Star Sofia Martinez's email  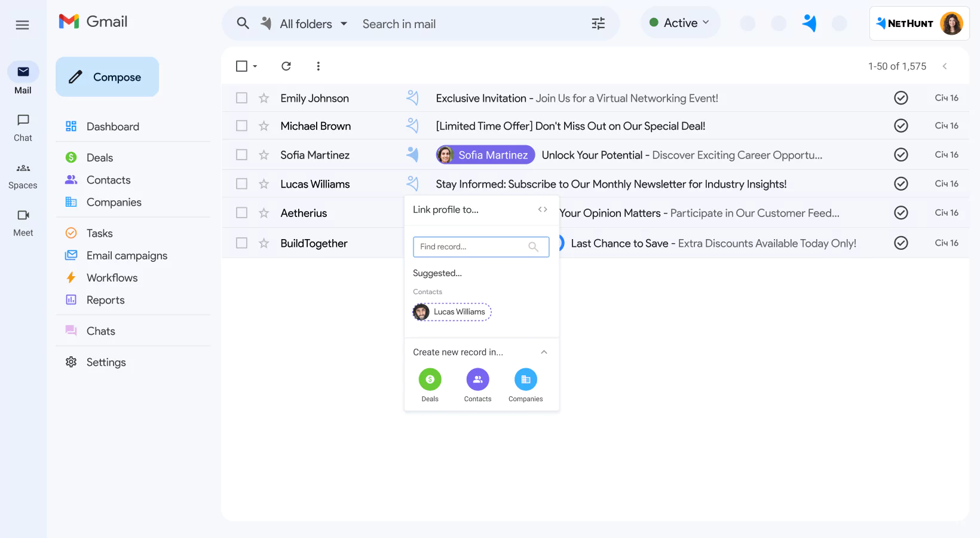tap(264, 154)
